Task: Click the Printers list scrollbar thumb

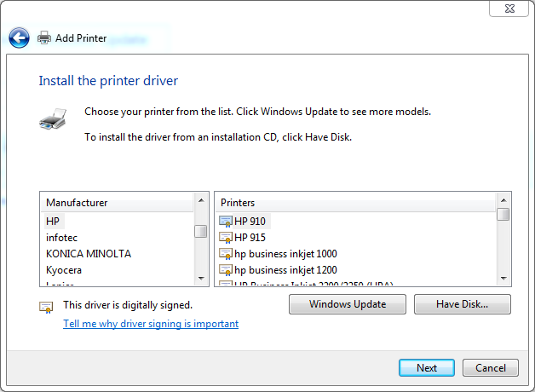Action: pyautogui.click(x=503, y=214)
